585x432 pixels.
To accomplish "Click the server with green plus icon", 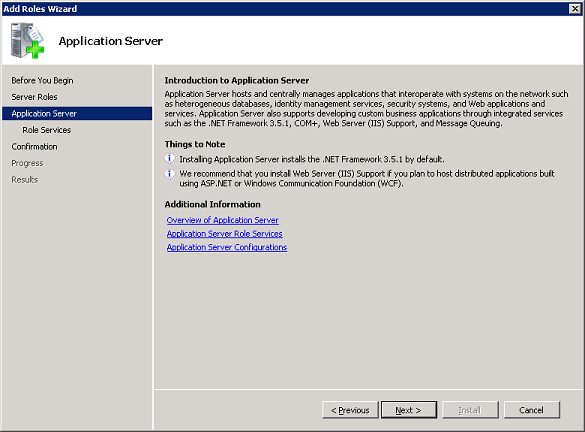I will tap(27, 41).
